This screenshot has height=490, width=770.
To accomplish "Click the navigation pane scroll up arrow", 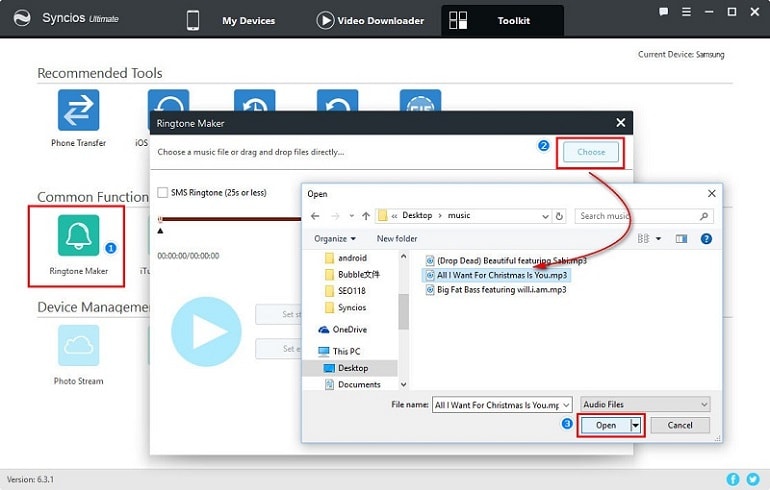I will (404, 256).
